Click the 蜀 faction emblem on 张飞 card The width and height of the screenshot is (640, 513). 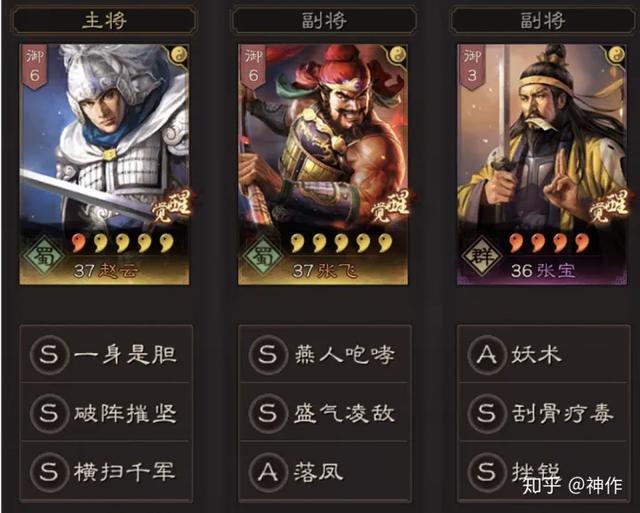click(x=262, y=256)
